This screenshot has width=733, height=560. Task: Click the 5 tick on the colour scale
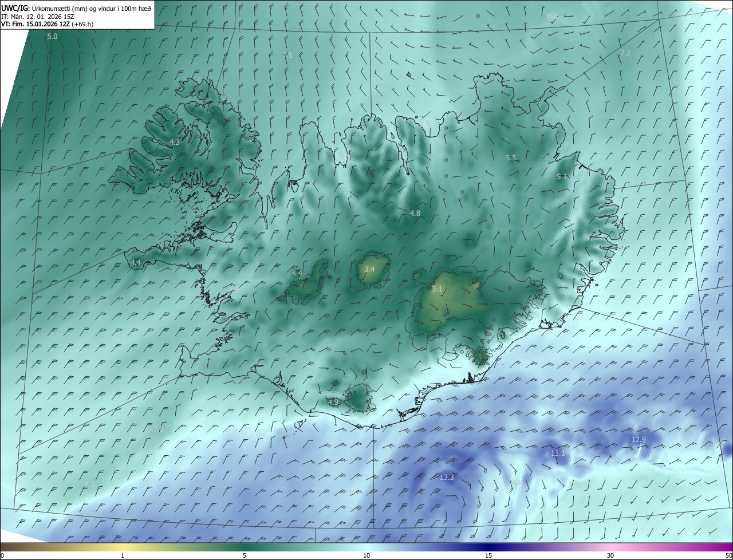[x=245, y=555]
